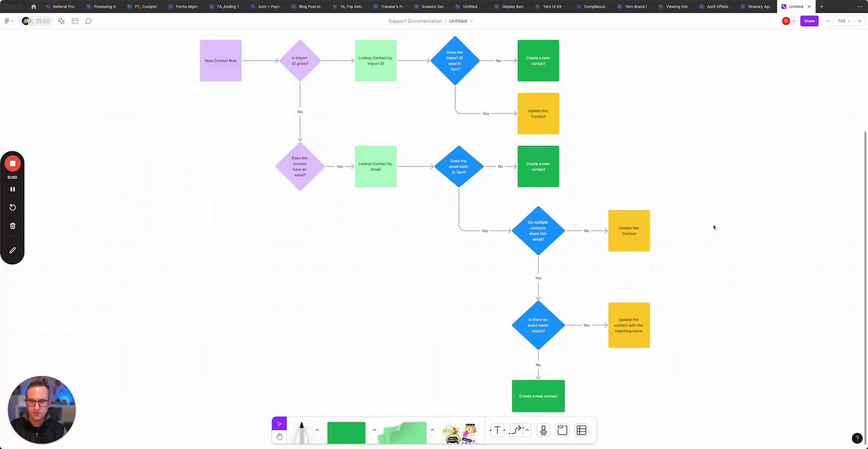This screenshot has height=449, width=868.
Task: Click the 05:00 timer
Action: point(37,21)
